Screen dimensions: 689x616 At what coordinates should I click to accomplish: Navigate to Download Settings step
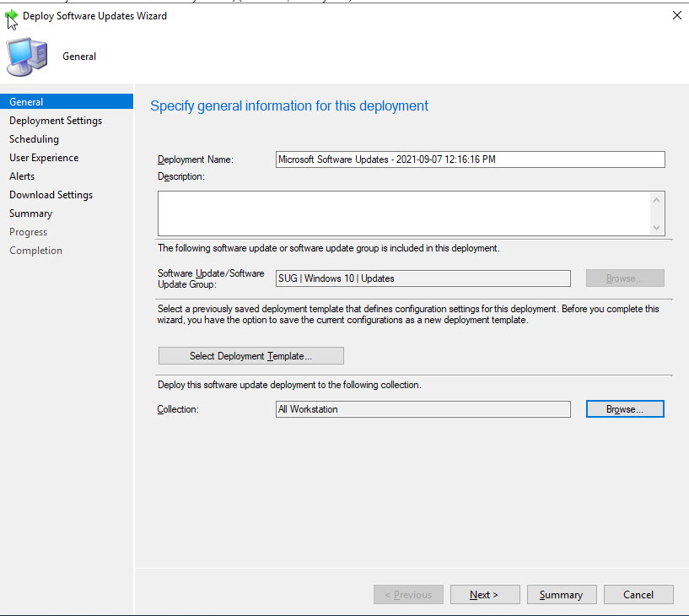point(51,195)
